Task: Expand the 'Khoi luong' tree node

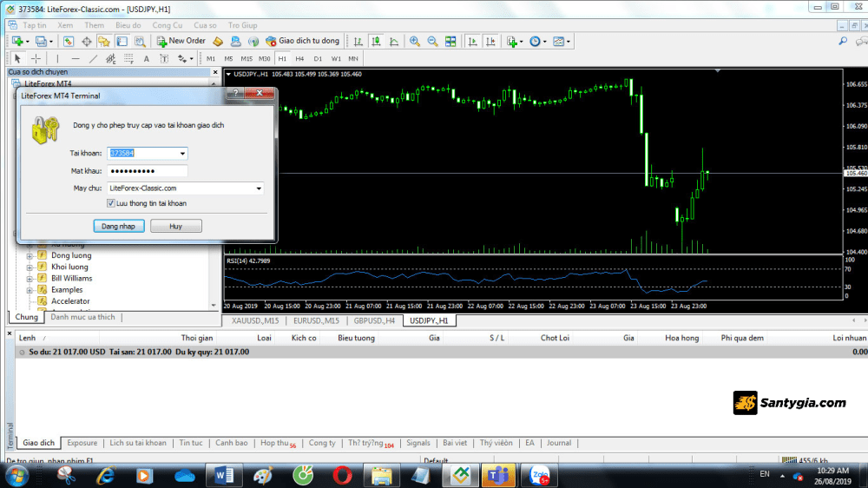Action: 30,267
